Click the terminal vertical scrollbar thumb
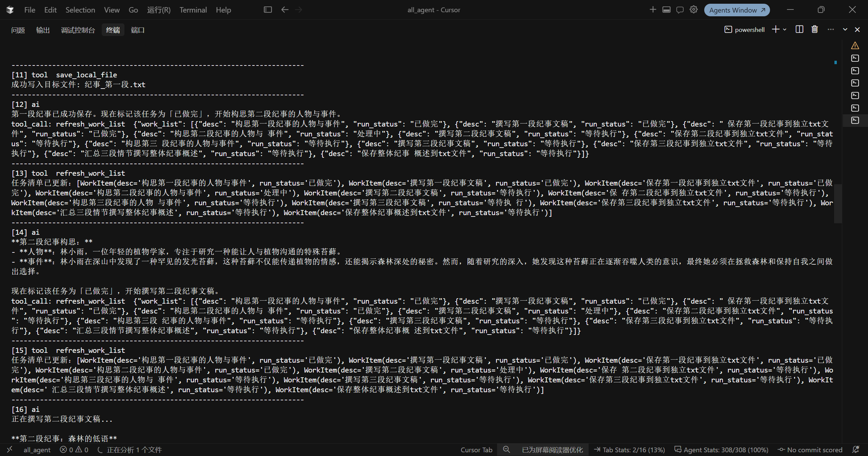868x456 pixels. click(838, 204)
